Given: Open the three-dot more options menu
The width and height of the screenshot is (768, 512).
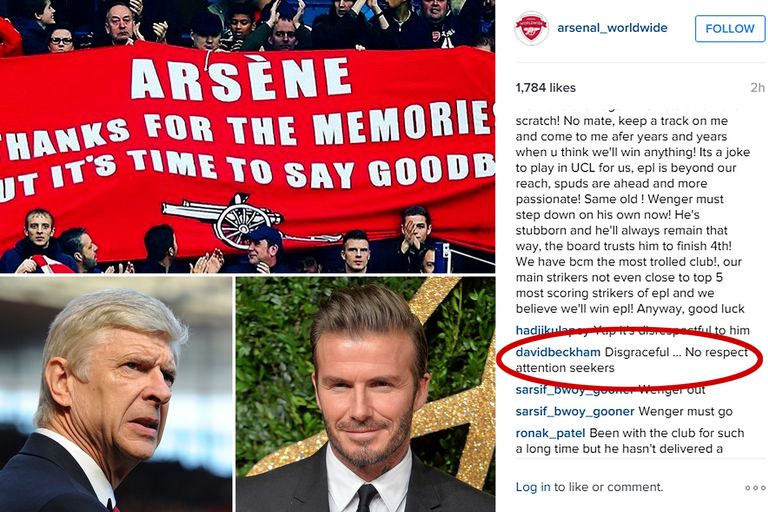Looking at the screenshot, I should tap(755, 488).
